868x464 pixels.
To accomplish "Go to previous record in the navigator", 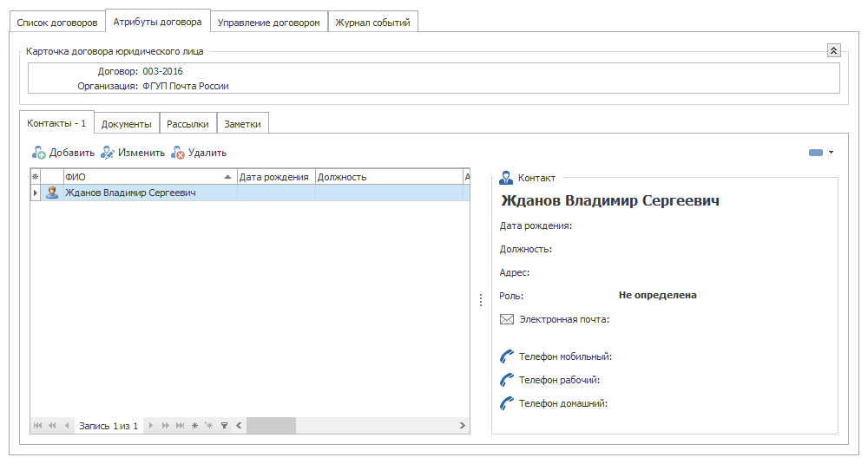I will pyautogui.click(x=67, y=425).
